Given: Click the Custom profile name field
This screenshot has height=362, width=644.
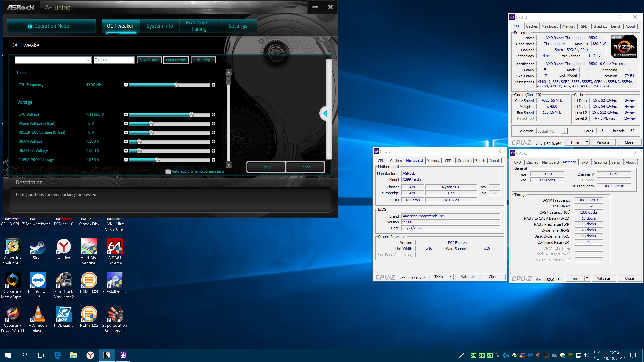Looking at the screenshot, I should pos(114,60).
